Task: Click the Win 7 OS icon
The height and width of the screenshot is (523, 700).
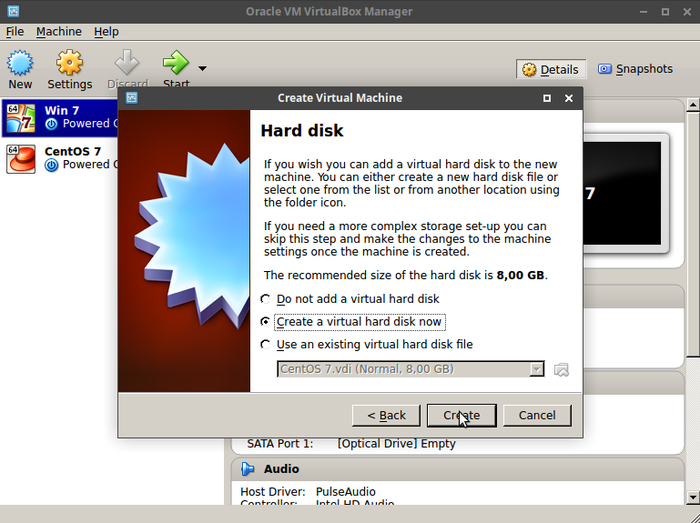Action: (21, 118)
